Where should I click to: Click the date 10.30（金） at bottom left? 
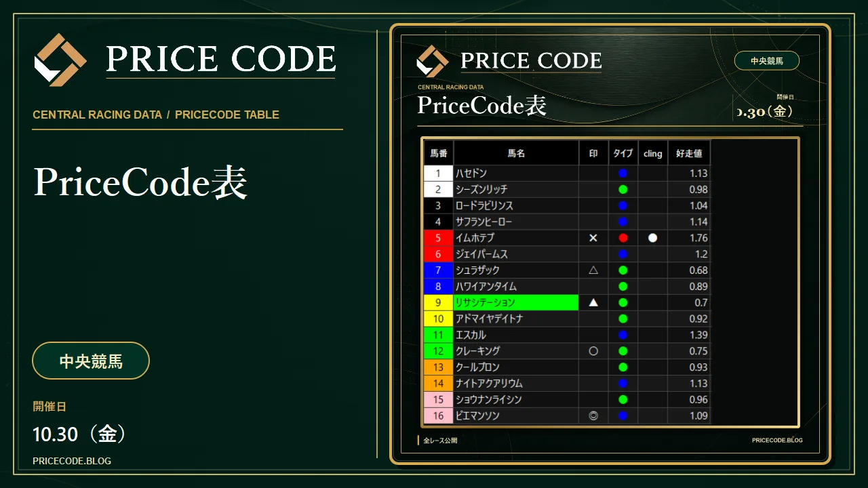click(x=80, y=434)
